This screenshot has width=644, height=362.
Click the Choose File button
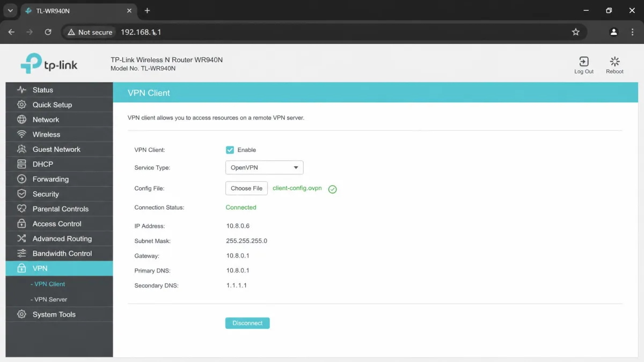(246, 188)
